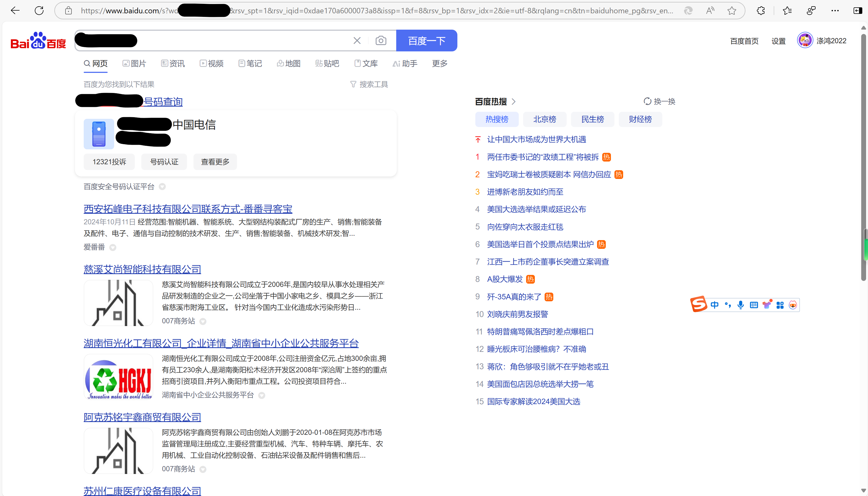Toggle Sogou Chinese/English mode 中 icon
The width and height of the screenshot is (868, 496).
714,305
